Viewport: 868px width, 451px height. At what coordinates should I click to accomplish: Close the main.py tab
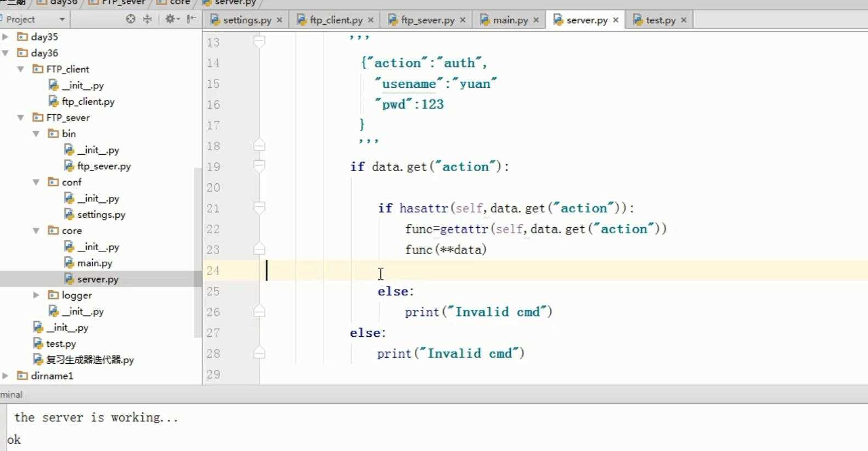click(536, 20)
